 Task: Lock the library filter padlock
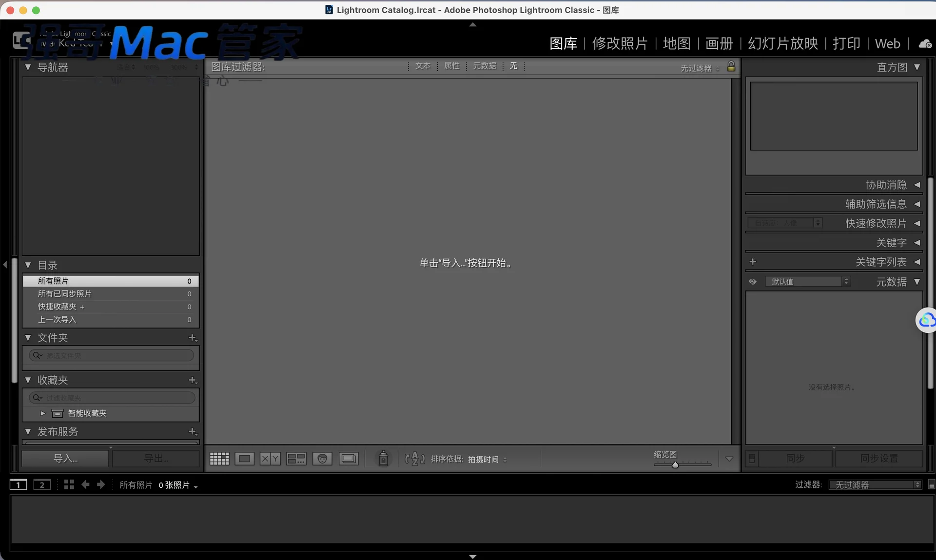tap(731, 66)
